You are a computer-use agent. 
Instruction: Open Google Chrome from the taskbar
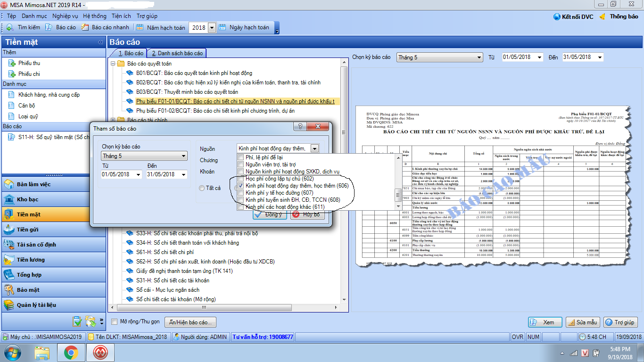coord(71,353)
